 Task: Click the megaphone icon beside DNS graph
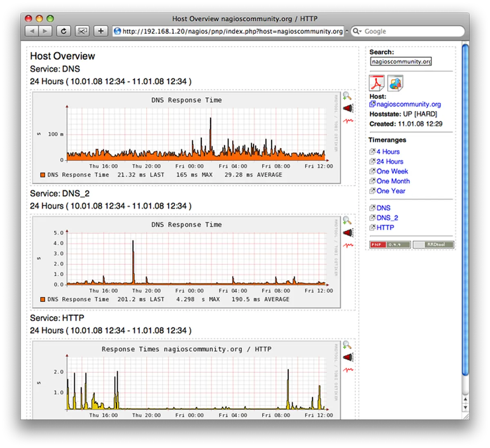[348, 109]
